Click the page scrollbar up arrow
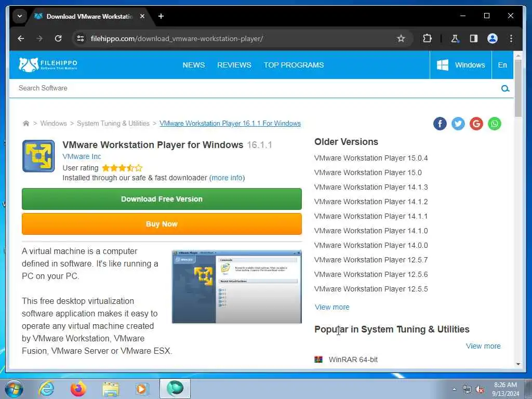This screenshot has height=399, width=532. [518, 55]
